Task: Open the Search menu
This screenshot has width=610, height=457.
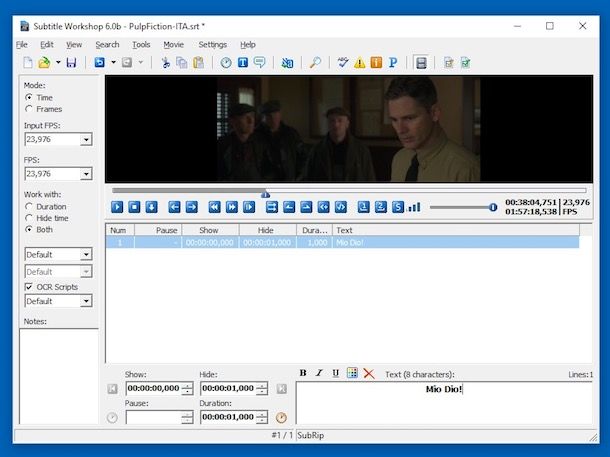Action: pyautogui.click(x=107, y=45)
